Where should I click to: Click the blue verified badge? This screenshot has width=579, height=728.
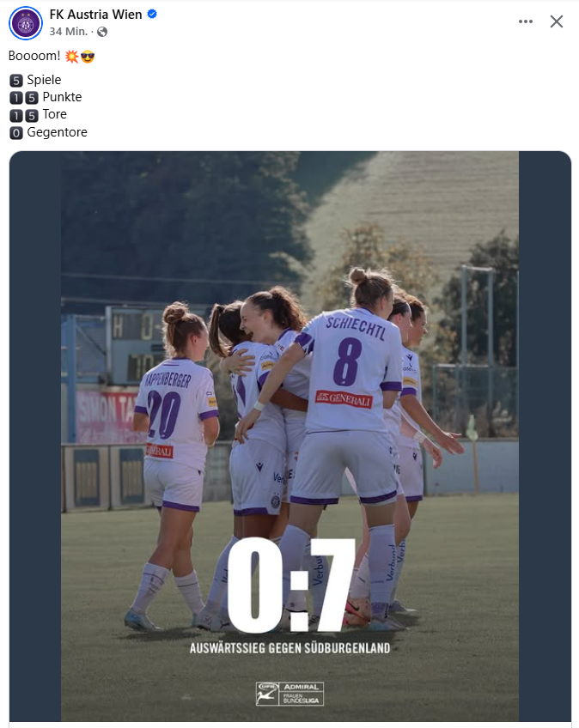(152, 15)
